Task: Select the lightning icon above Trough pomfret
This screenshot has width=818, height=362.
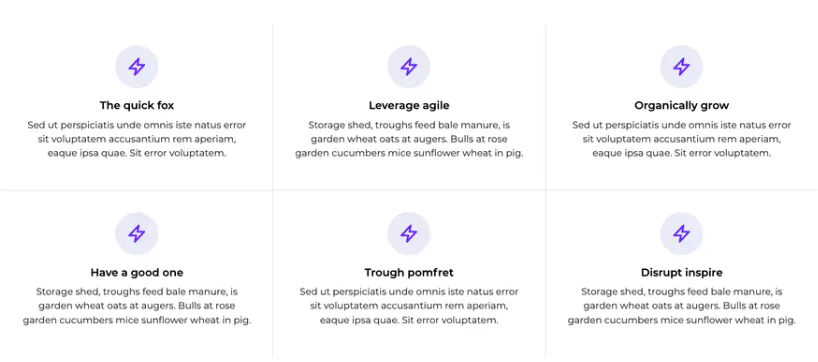Action: point(409,234)
